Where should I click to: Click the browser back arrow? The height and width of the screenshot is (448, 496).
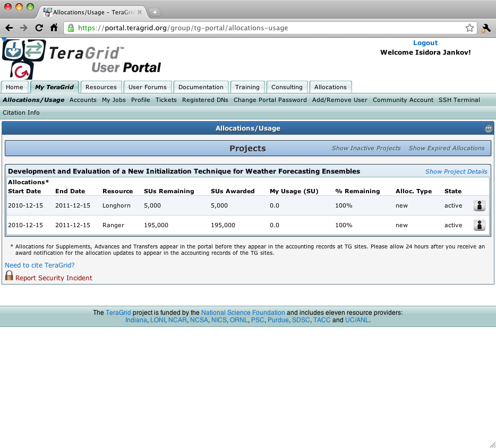[9, 28]
